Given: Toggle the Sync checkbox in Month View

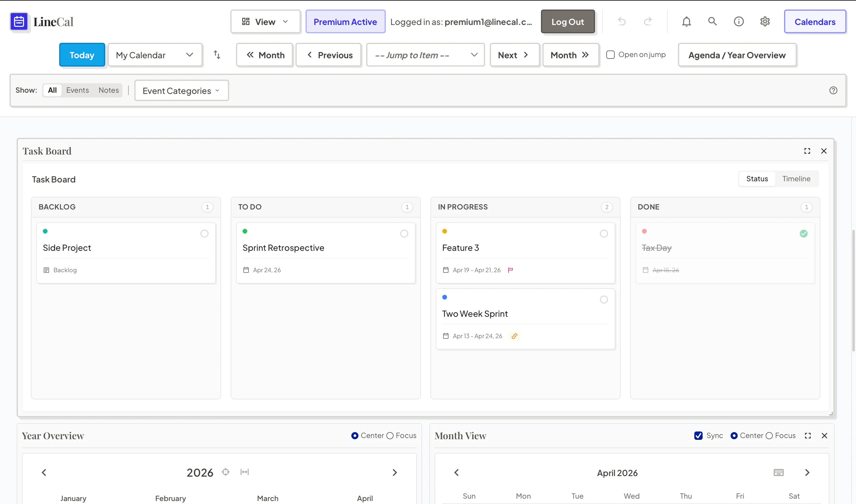Looking at the screenshot, I should pyautogui.click(x=698, y=436).
